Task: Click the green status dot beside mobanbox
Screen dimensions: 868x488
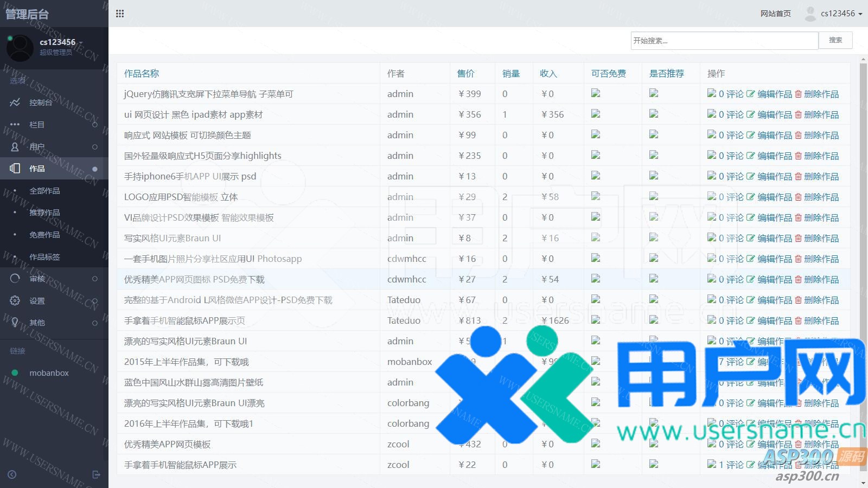Action: pyautogui.click(x=15, y=373)
